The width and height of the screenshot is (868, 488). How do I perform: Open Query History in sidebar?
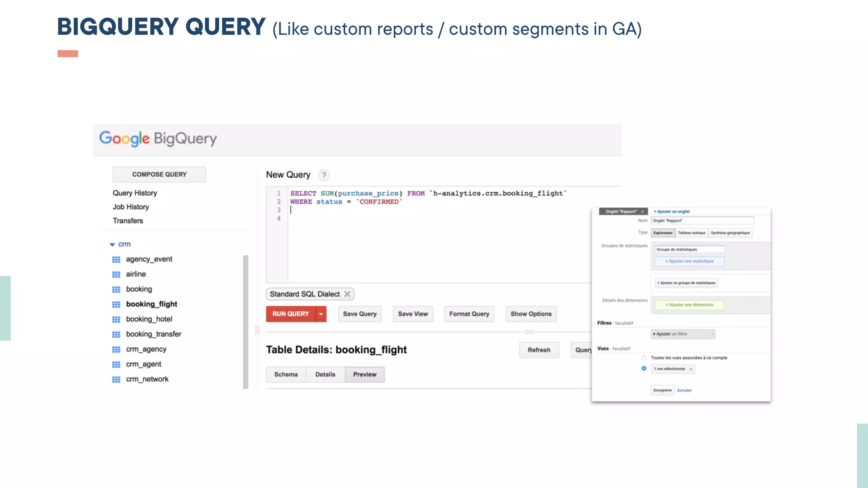click(135, 193)
